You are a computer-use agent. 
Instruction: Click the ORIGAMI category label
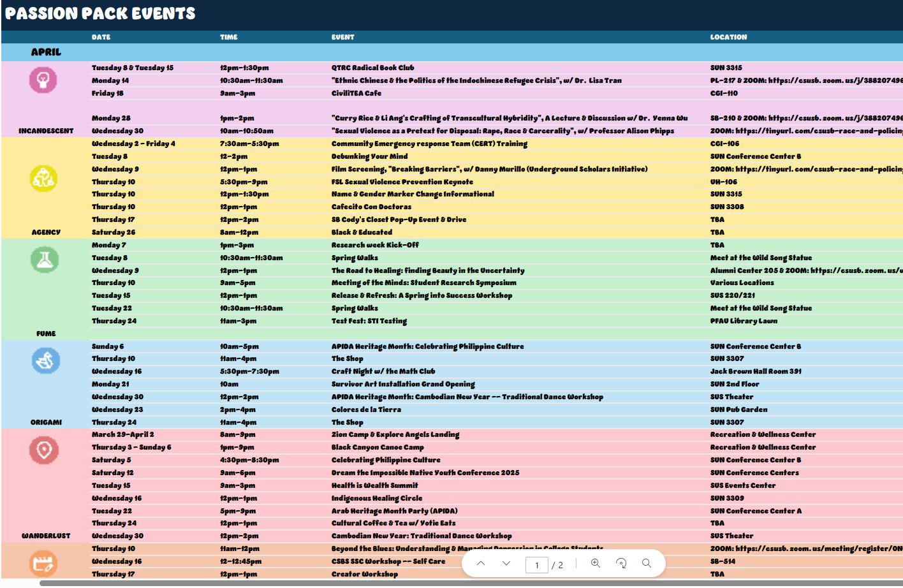(x=46, y=422)
